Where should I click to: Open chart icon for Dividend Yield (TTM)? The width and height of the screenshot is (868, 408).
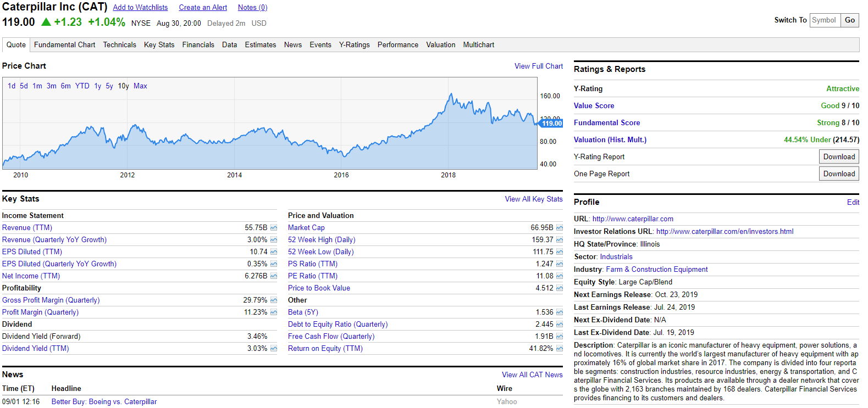click(274, 348)
